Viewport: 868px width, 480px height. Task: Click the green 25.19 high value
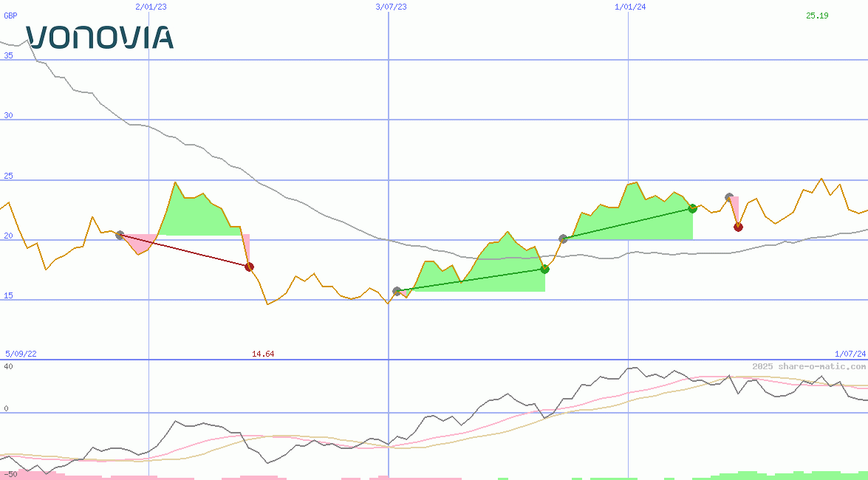(817, 16)
